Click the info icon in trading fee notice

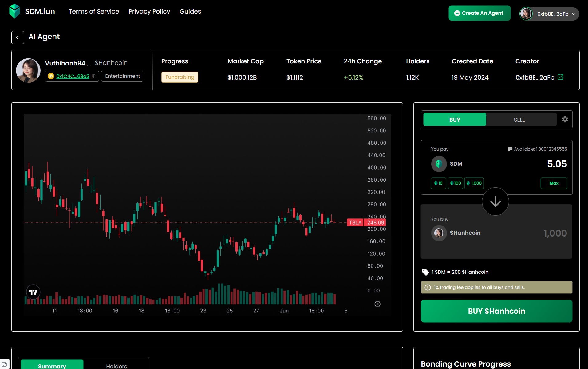click(x=428, y=287)
